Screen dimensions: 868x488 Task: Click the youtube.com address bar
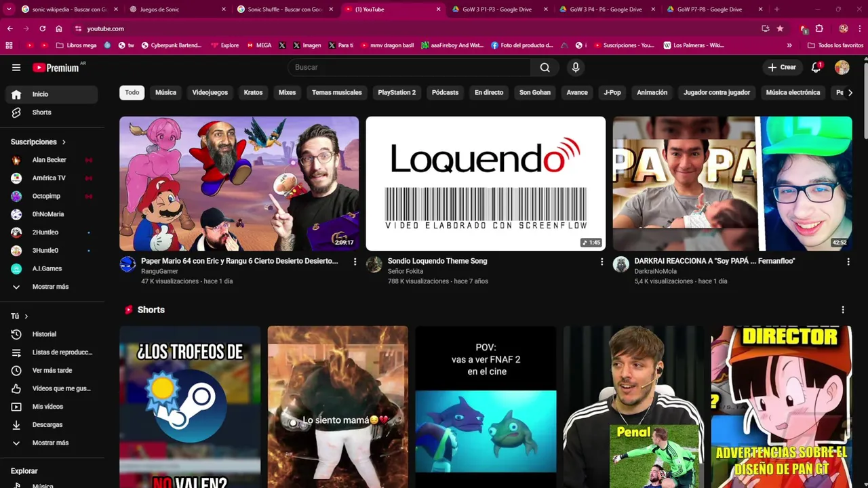(414, 28)
